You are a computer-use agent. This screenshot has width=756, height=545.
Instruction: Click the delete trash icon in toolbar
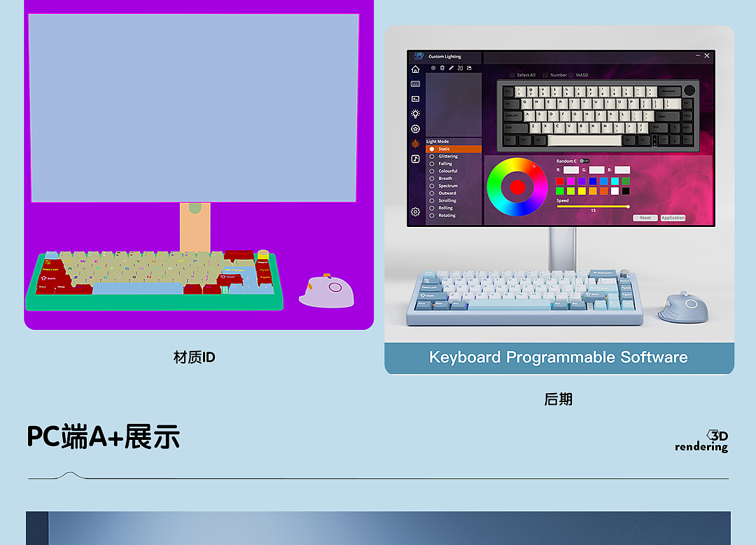tap(442, 68)
